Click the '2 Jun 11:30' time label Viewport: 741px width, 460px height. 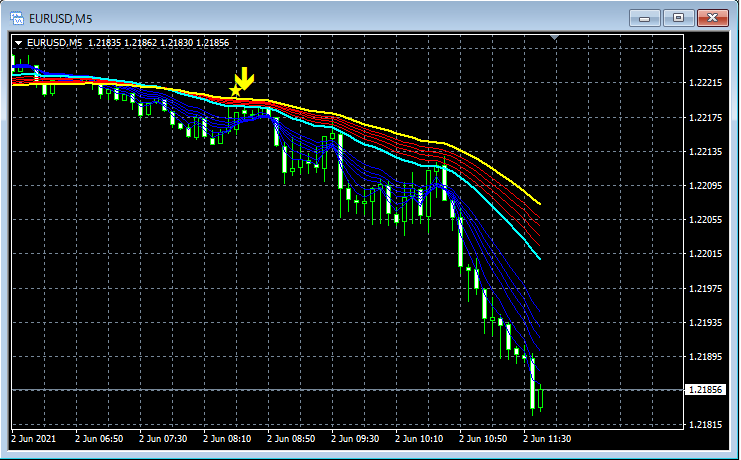pyautogui.click(x=547, y=439)
